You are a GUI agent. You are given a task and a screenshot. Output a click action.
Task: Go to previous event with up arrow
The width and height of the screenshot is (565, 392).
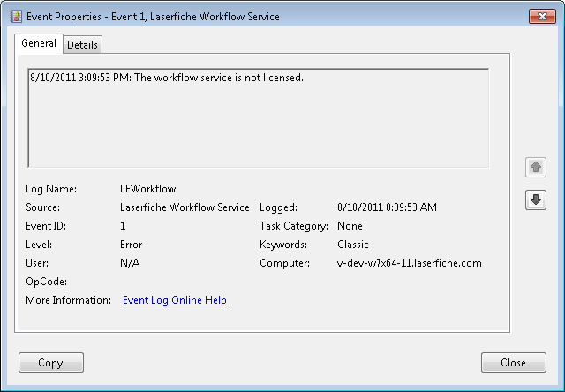(535, 167)
